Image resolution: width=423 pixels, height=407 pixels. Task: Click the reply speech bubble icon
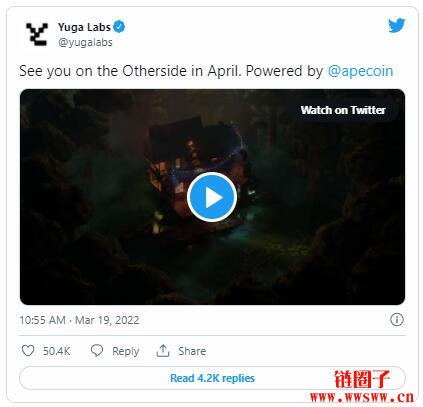[97, 351]
